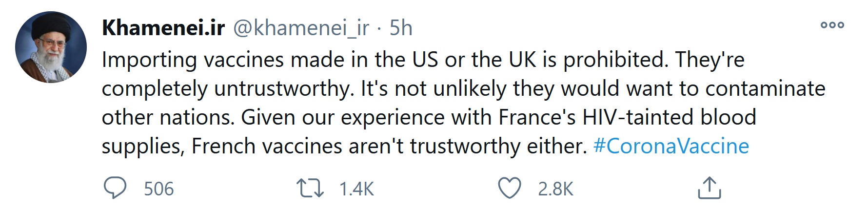Viewport: 868px width, 213px height.
Task: Click the 506 replies count
Action: coord(158,189)
